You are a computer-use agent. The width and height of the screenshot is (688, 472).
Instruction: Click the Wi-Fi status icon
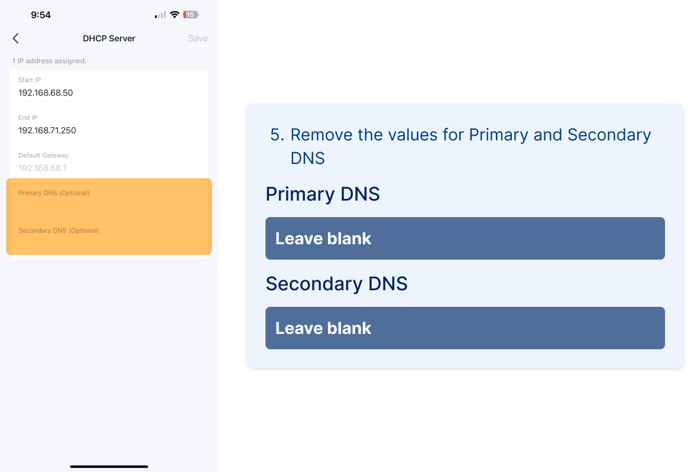click(x=174, y=15)
